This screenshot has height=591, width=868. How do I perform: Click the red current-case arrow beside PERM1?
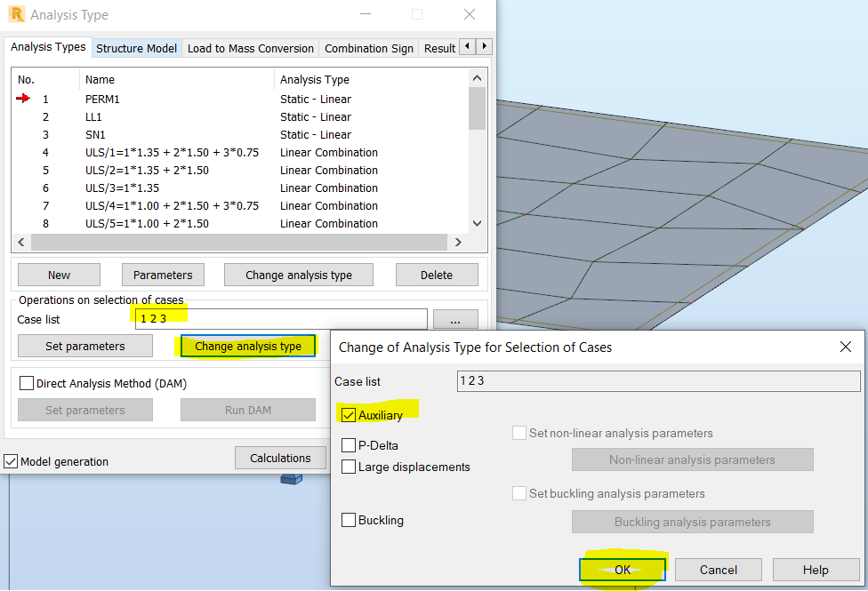(x=21, y=99)
